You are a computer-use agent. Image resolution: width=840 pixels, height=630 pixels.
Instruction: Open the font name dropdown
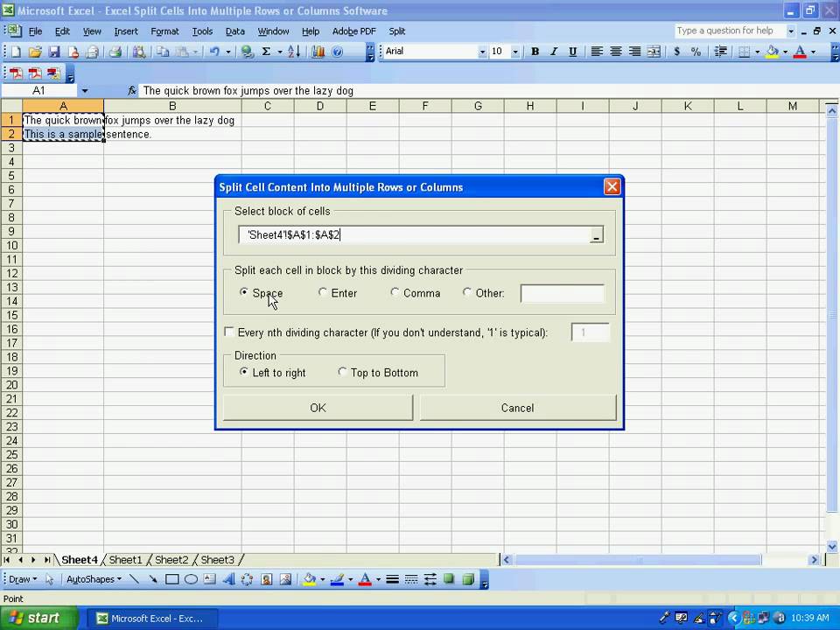(x=482, y=52)
